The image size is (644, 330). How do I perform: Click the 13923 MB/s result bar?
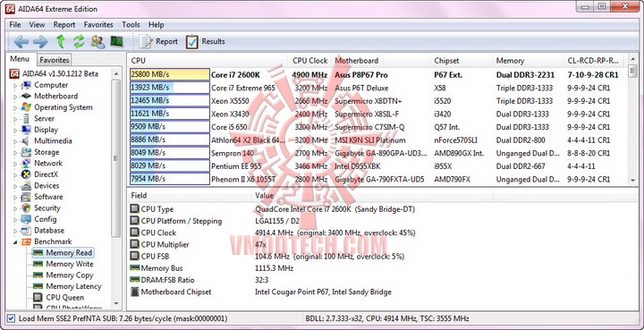(170, 88)
